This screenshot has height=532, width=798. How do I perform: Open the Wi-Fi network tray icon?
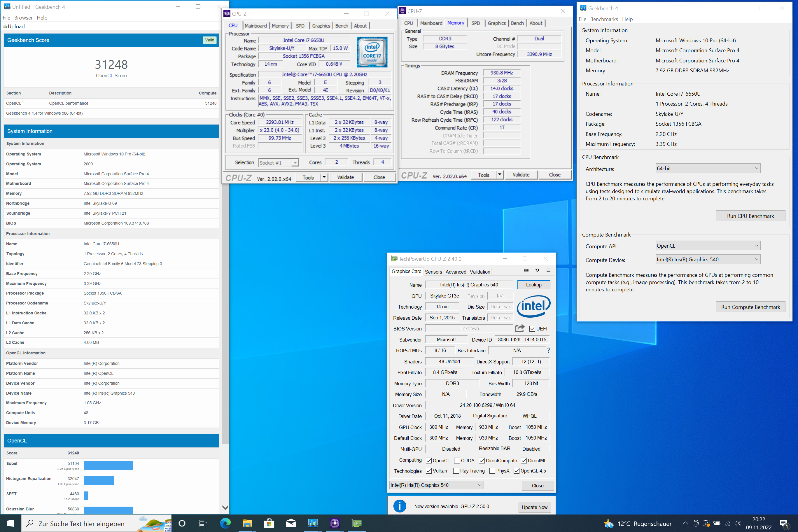pyautogui.click(x=728, y=523)
